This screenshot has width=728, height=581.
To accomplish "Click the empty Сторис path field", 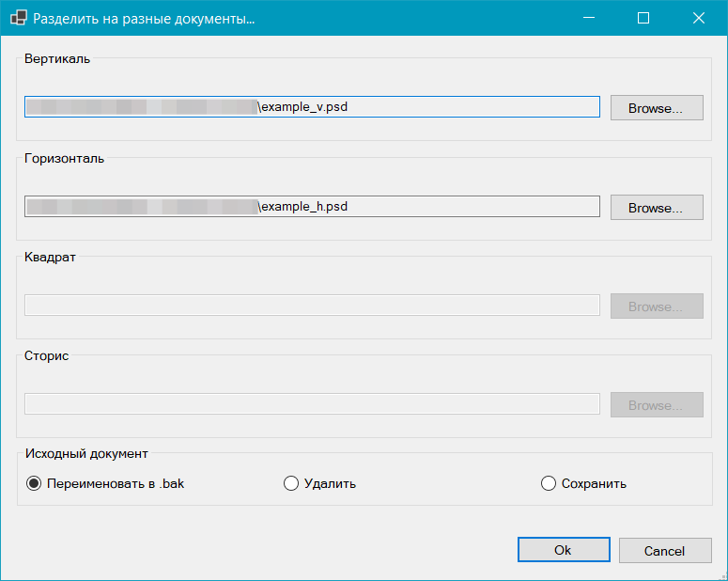I will tap(311, 404).
